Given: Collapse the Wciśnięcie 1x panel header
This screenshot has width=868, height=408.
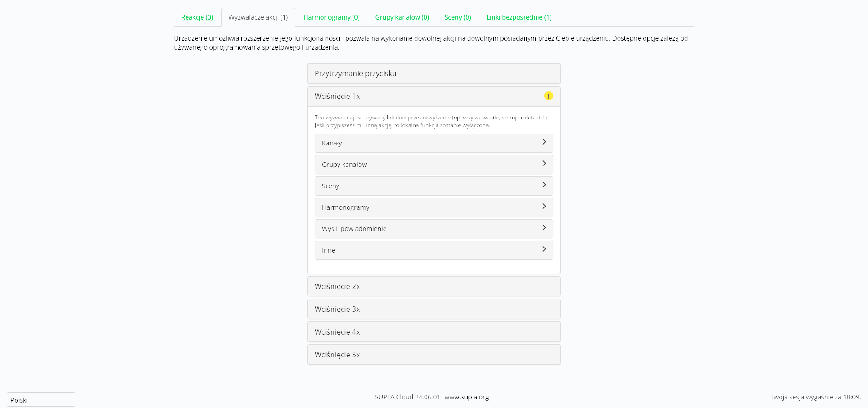Looking at the screenshot, I should [434, 96].
